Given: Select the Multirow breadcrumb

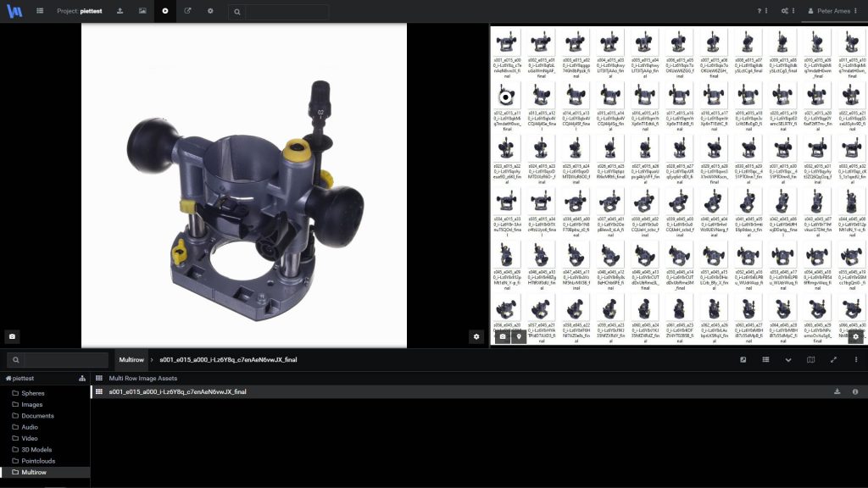Looking at the screenshot, I should [131, 359].
